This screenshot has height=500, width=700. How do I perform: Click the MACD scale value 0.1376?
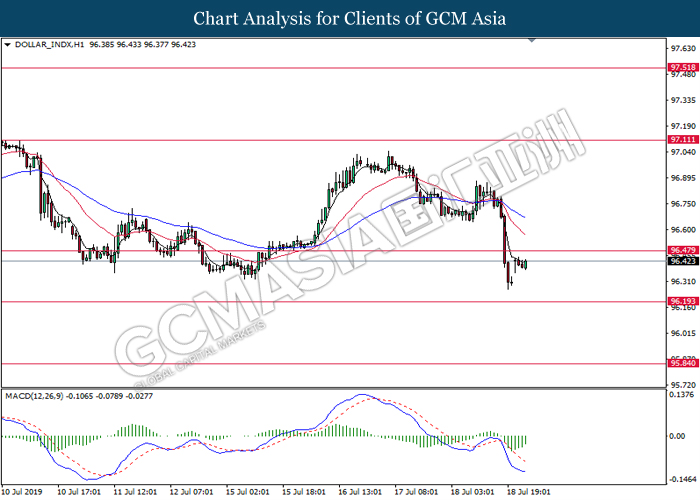681,395
